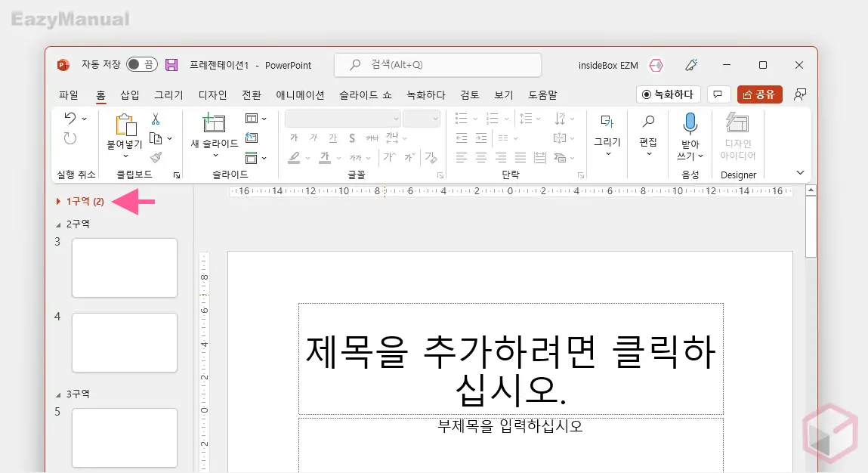Open the 파일 menu tab
Viewport: 868px width, 473px height.
[x=69, y=95]
